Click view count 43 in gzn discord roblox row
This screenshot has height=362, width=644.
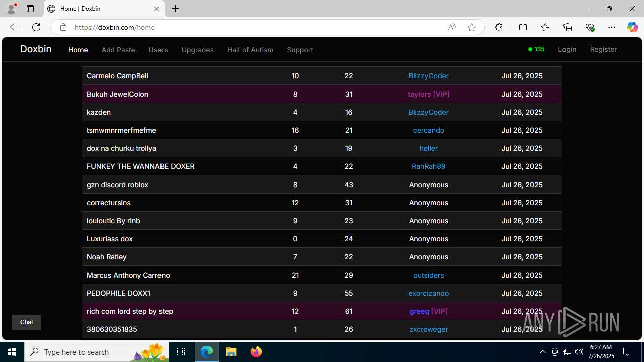(349, 185)
